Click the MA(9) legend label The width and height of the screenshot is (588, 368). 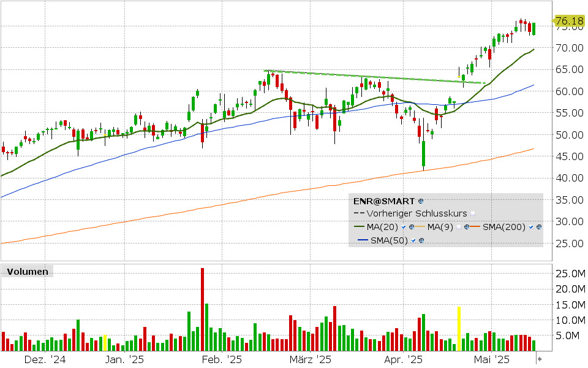click(x=440, y=227)
